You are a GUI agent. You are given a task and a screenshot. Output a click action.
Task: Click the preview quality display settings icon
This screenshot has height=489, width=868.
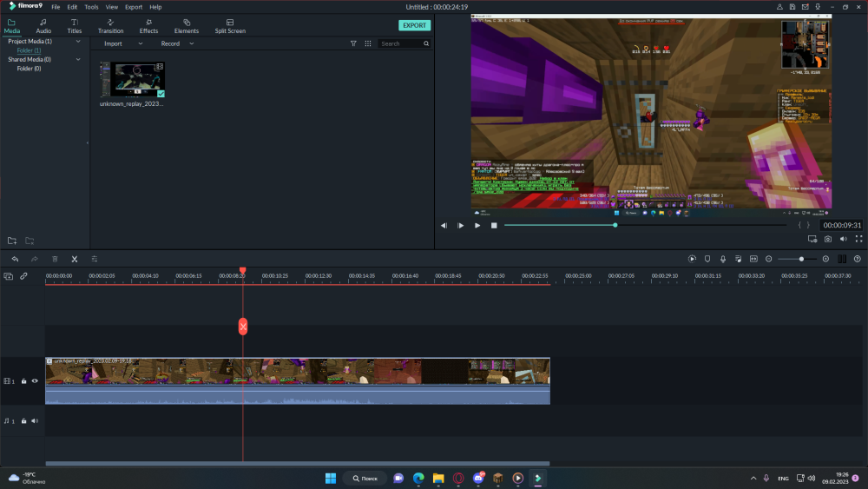pos(812,239)
